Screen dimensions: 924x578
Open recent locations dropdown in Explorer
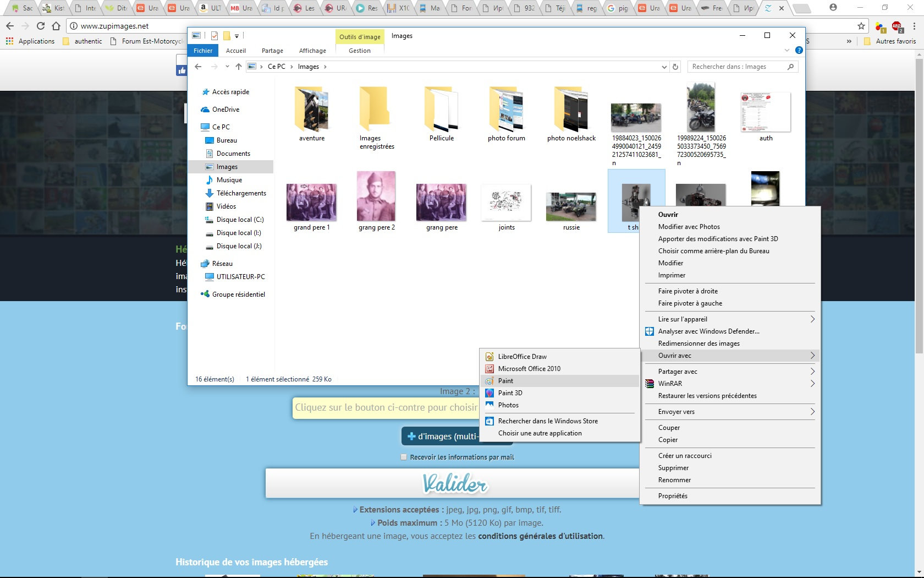pyautogui.click(x=227, y=67)
